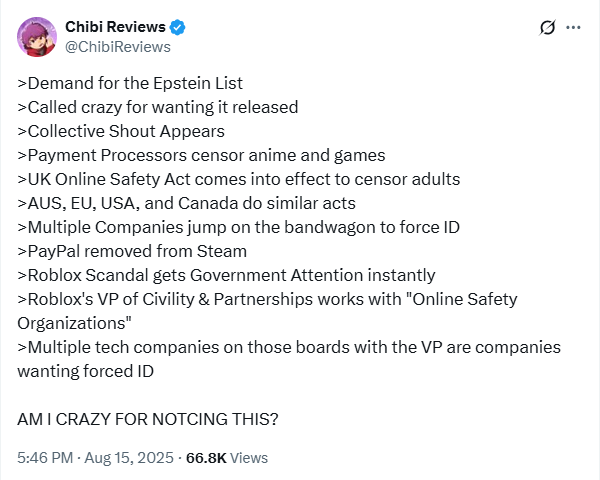Click the Chibi Reviews display name

point(115,27)
